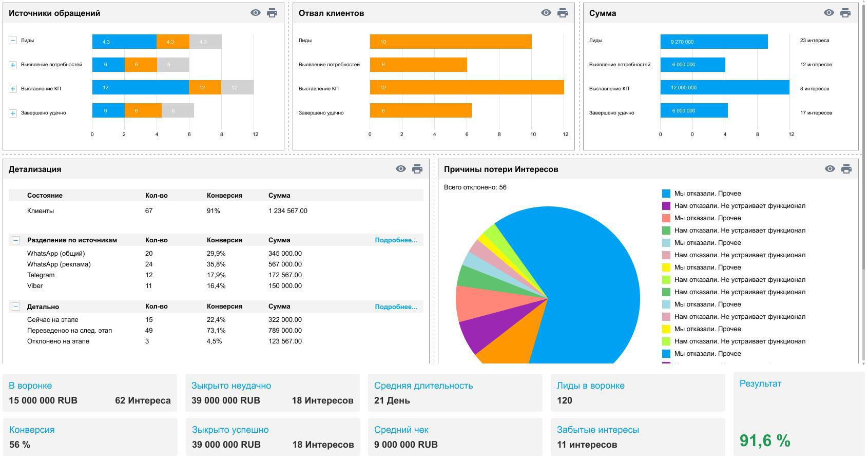The width and height of the screenshot is (868, 460).
Task: Open Подробнее link in Детально section
Action: click(x=396, y=307)
